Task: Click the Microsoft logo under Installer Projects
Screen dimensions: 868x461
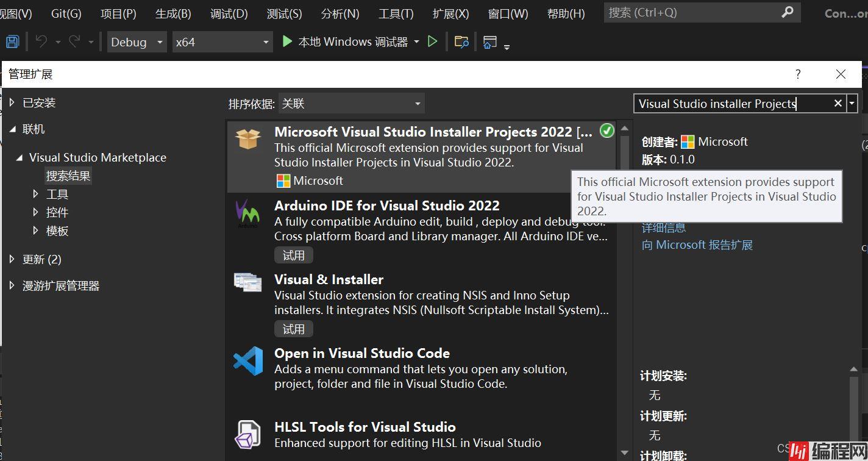Action: coord(283,180)
